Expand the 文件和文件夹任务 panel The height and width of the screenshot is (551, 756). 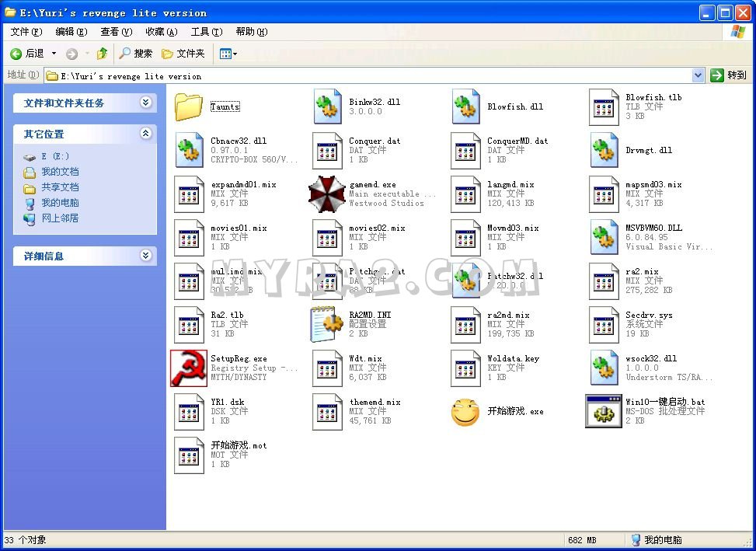coord(145,103)
